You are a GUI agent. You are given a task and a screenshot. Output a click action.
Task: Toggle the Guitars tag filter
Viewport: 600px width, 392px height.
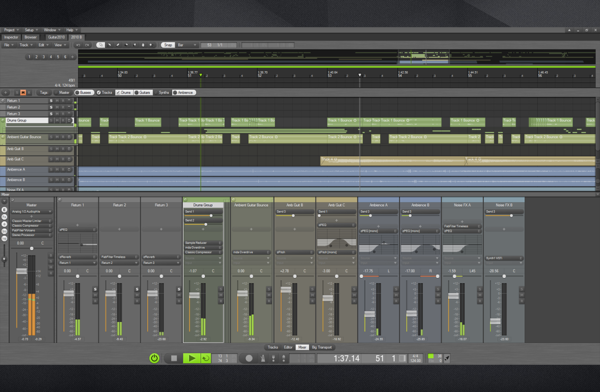(143, 93)
